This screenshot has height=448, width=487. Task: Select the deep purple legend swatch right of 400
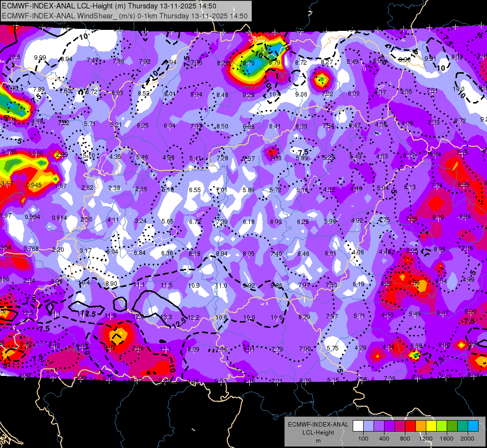pos(390,426)
